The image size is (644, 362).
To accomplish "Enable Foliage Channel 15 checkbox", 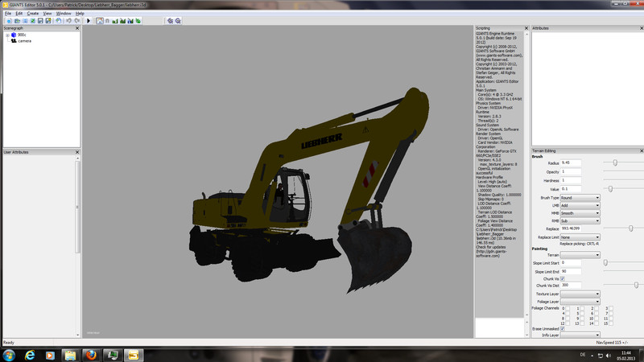I will pyautogui.click(x=611, y=324).
